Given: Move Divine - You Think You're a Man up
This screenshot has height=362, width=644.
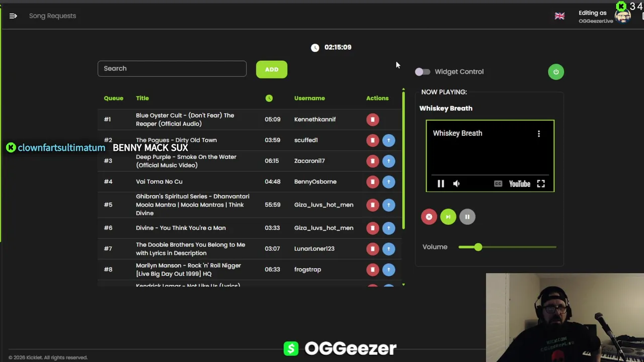Looking at the screenshot, I should [388, 228].
